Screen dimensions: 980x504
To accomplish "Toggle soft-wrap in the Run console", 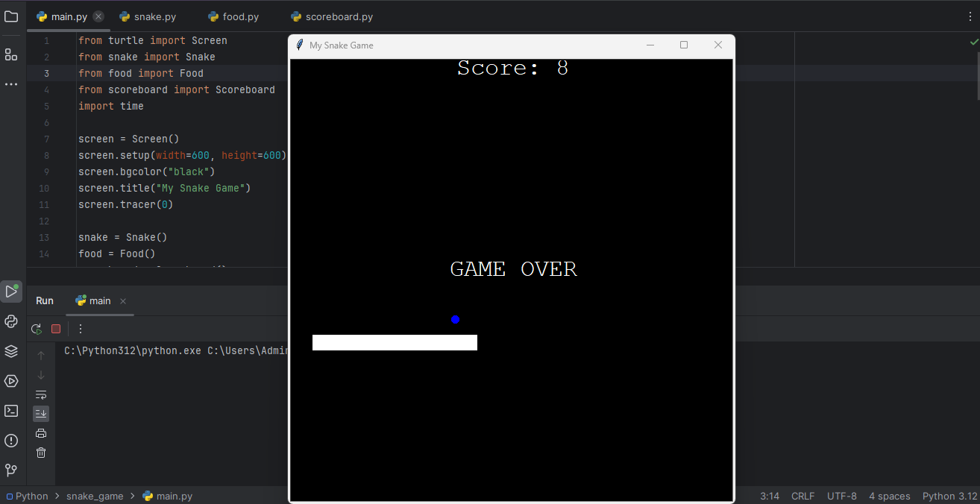I will [x=41, y=394].
